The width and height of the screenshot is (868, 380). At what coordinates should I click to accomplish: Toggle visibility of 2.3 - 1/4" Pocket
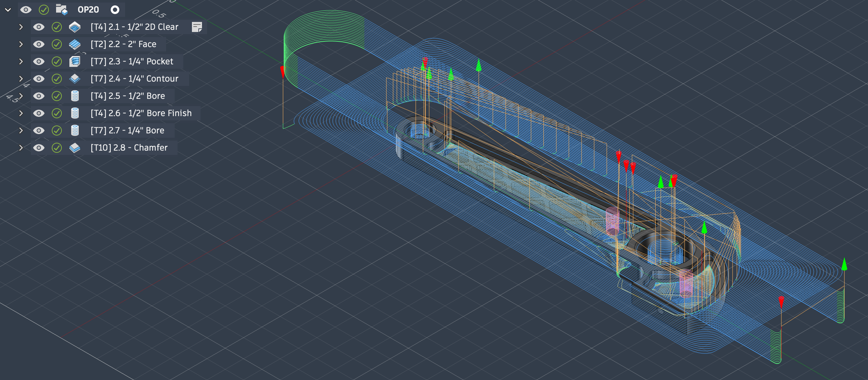point(39,61)
